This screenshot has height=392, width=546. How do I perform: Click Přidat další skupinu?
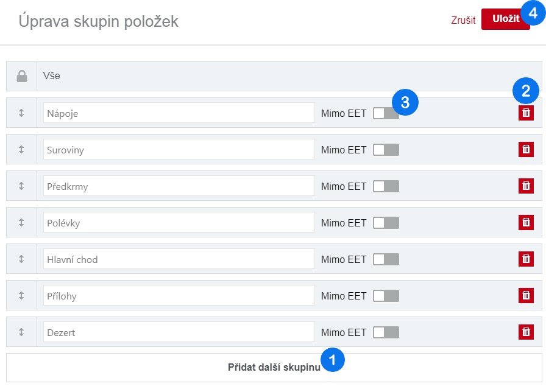click(x=273, y=366)
